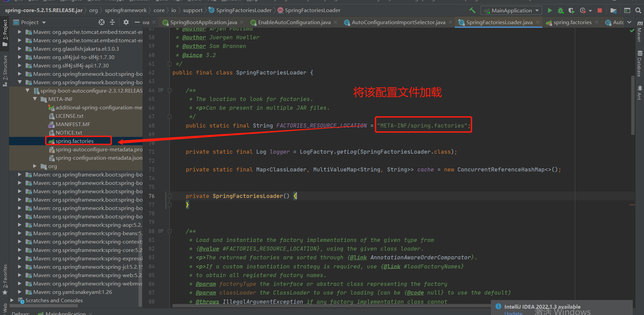Open the Favorites side panel
The height and width of the screenshot is (315, 644).
pos(5,279)
